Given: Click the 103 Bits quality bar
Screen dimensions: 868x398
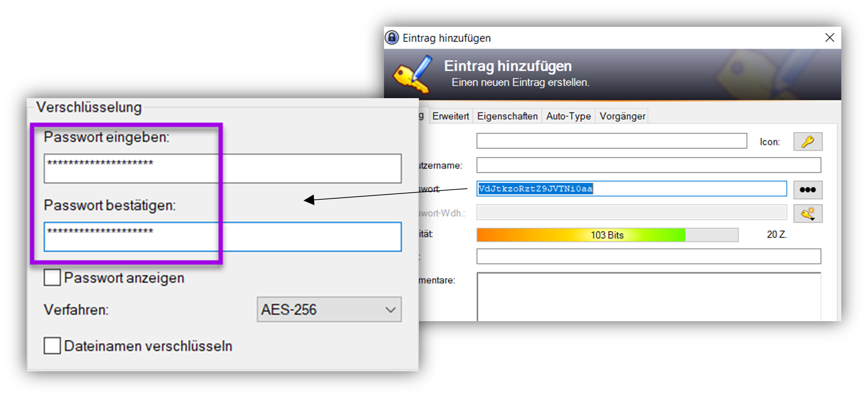Looking at the screenshot, I should 607,235.
